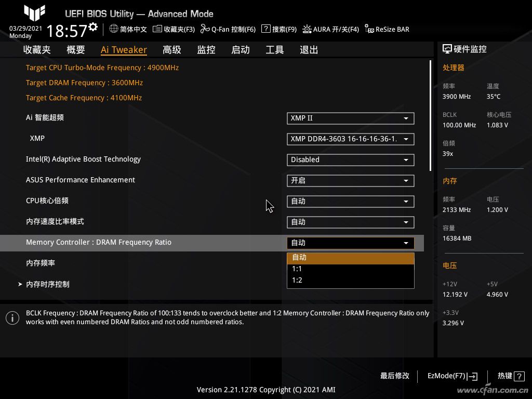The height and width of the screenshot is (399, 532).
Task: Click the hardware monitor screen icon
Action: coord(447,49)
